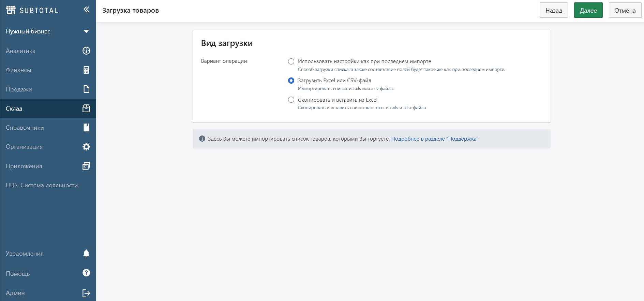Collapse the sidebar with double chevron

point(86,9)
